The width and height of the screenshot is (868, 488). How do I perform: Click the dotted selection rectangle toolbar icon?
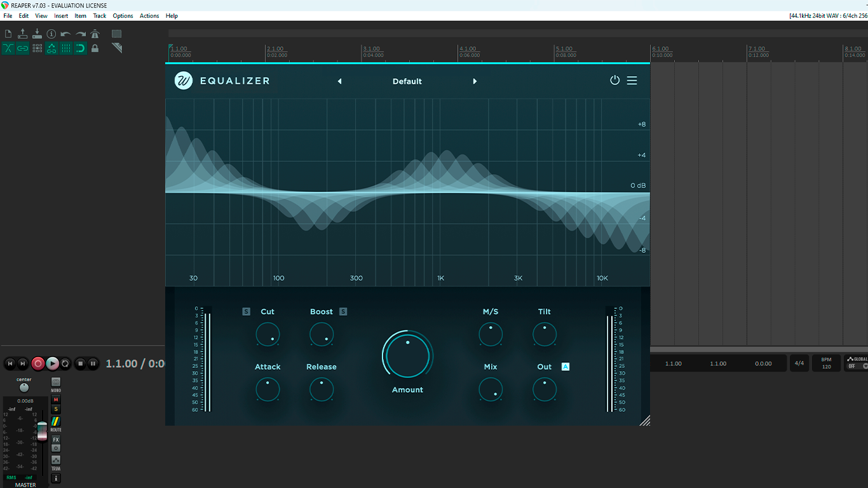[x=117, y=34]
